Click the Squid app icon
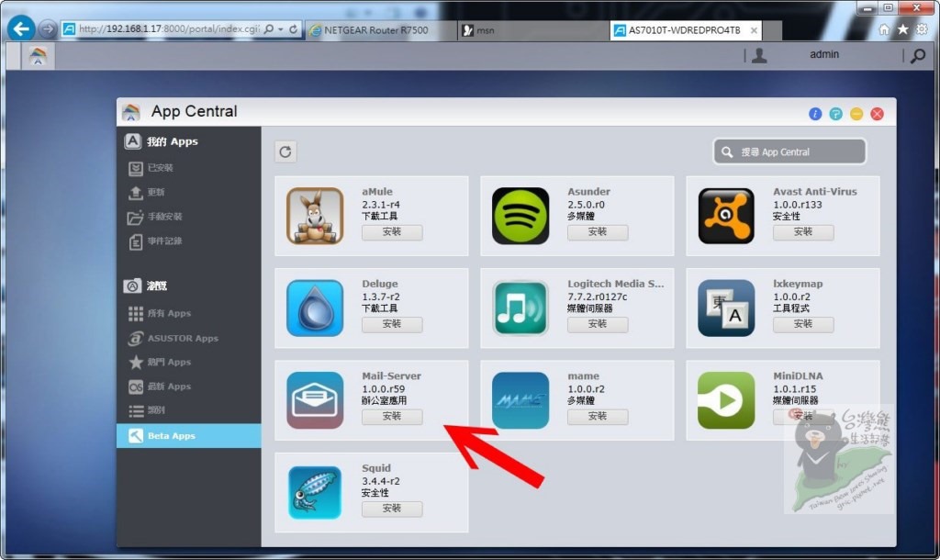Screen dimensions: 940x560 315,493
